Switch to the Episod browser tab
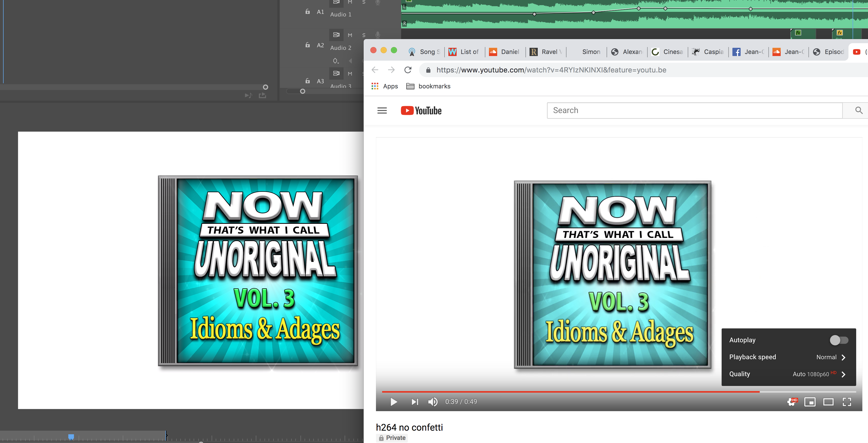The height and width of the screenshot is (443, 868). click(828, 52)
